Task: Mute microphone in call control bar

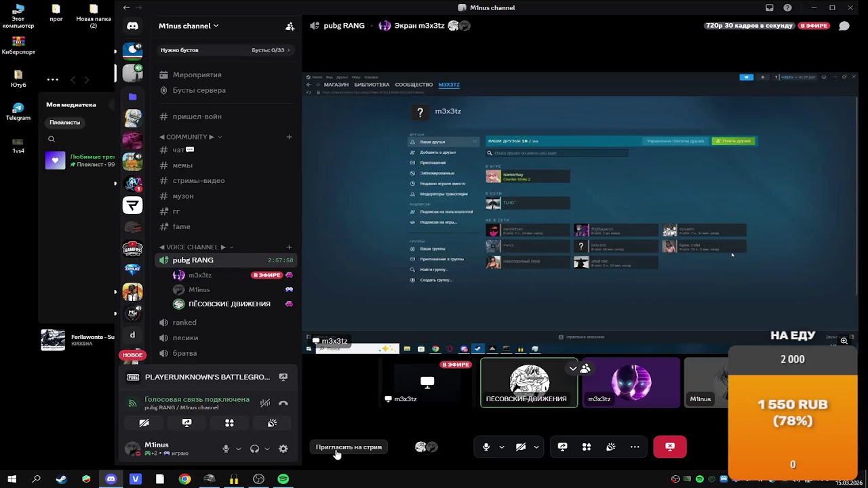Action: (486, 447)
